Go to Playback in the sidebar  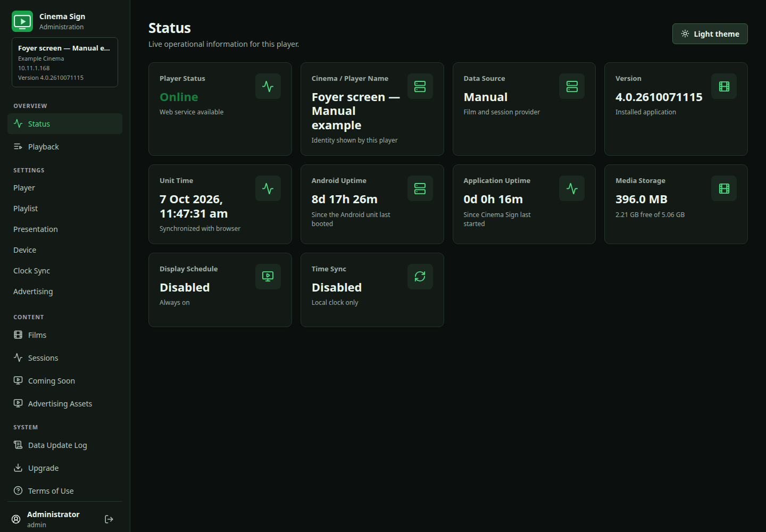tap(65, 146)
